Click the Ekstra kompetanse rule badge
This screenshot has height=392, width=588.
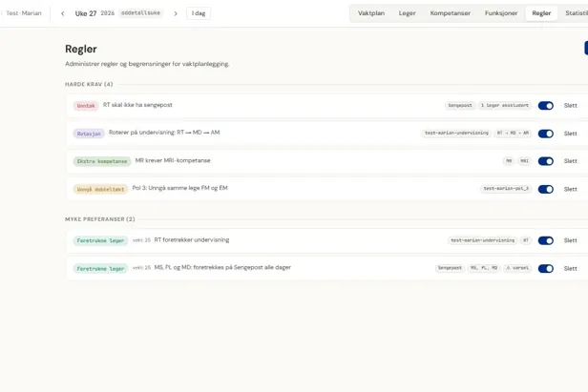coord(102,161)
